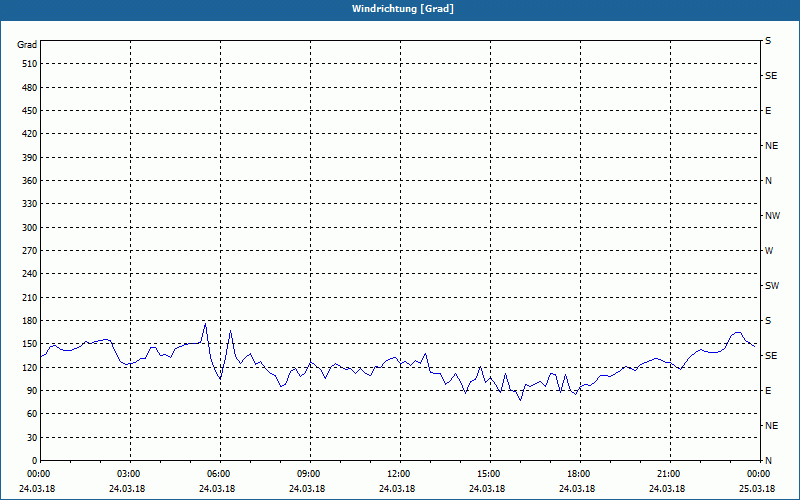The width and height of the screenshot is (800, 500).
Task: Select the E compass label level with 90
Action: (x=768, y=391)
